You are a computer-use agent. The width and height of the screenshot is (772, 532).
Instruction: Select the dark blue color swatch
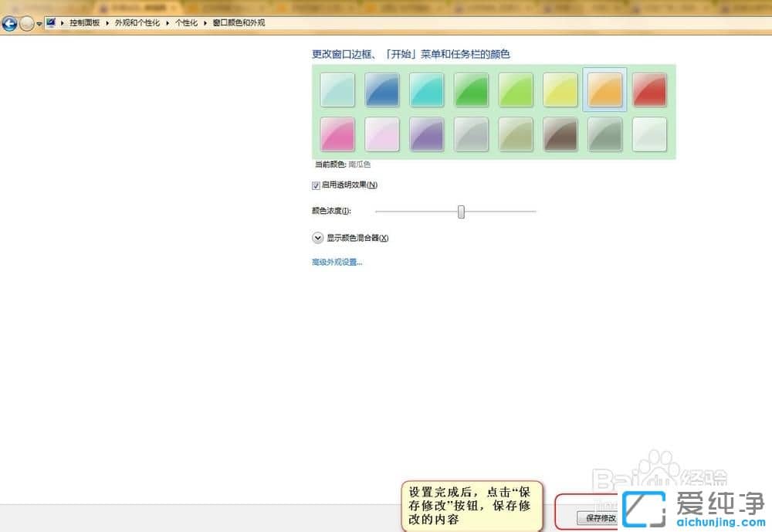(x=381, y=89)
